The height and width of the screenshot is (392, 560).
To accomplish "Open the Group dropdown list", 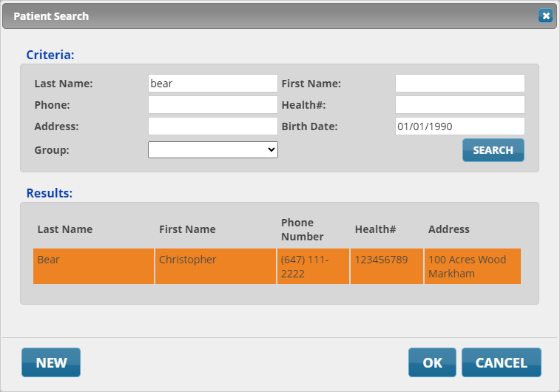I will coord(212,149).
